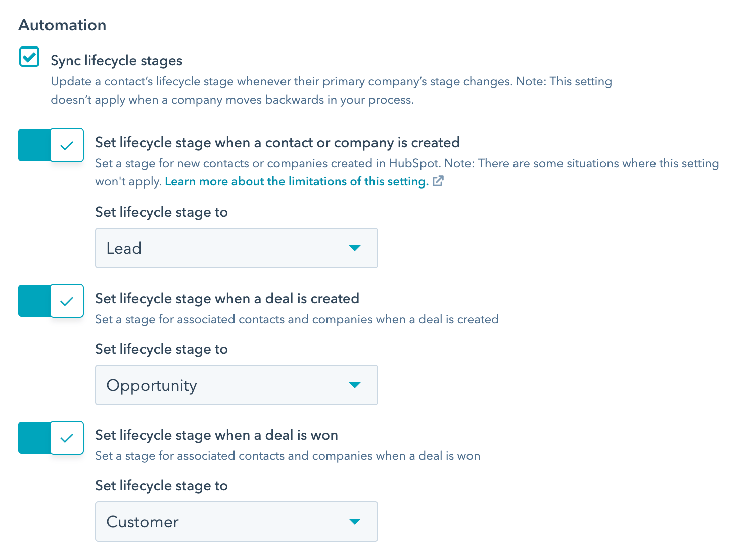Open the Opportunity lifecycle stage dropdown

tap(236, 385)
